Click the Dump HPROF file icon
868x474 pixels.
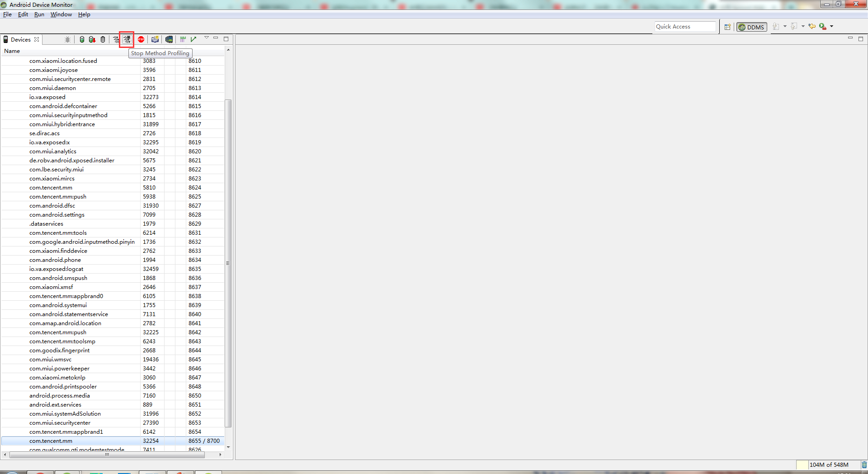92,39
